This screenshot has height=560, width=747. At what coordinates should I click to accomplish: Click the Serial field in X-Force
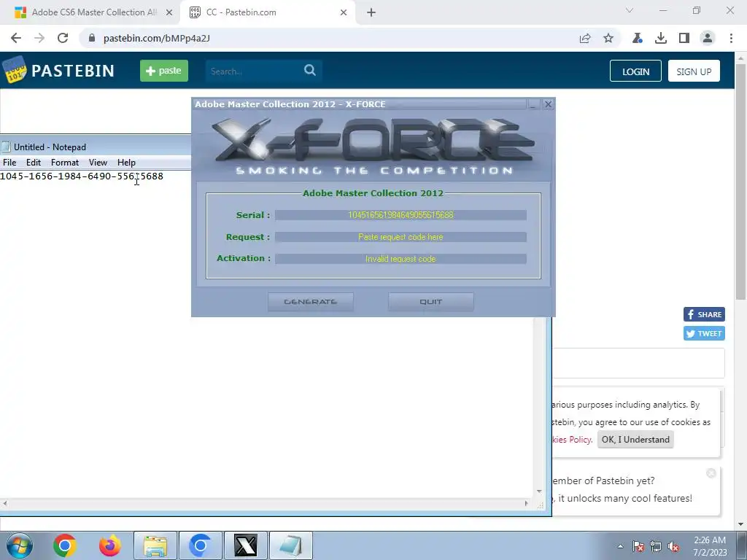point(400,215)
